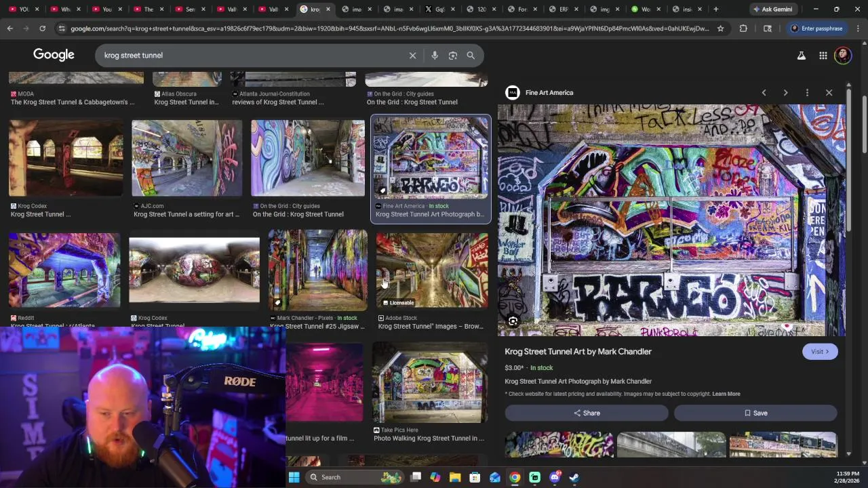
Task: Open the Take Pics Here photo walking thumbnail
Action: point(429,383)
